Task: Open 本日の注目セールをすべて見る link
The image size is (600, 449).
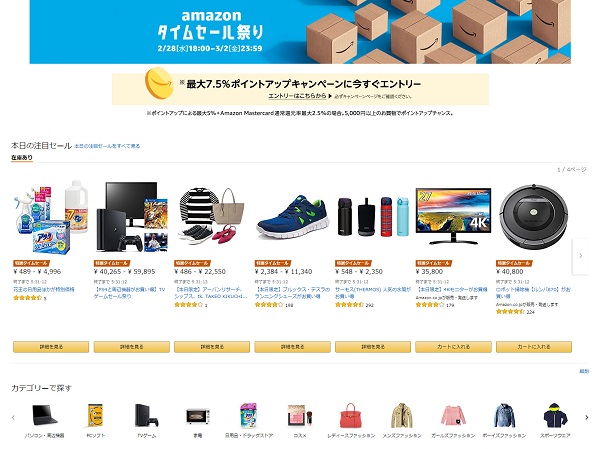Action: (107, 147)
